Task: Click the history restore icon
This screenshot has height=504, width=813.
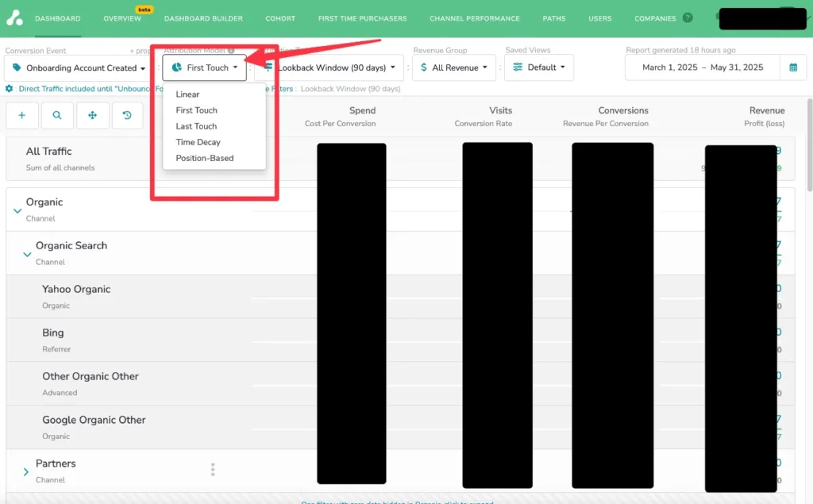Action: (127, 115)
